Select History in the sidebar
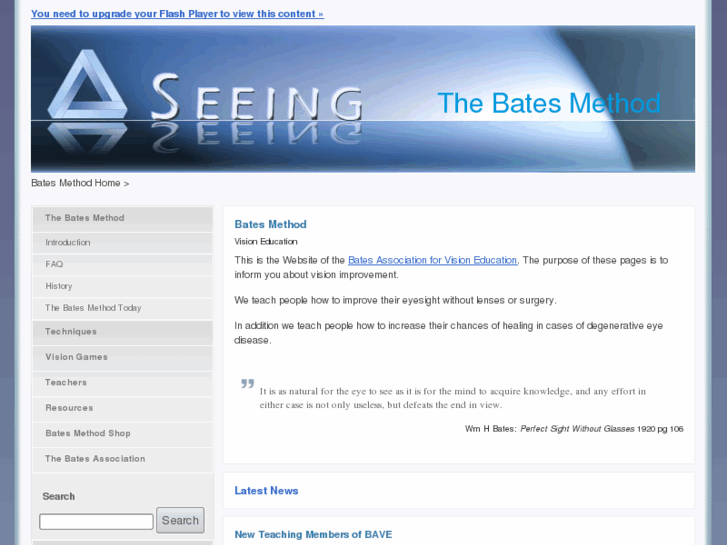This screenshot has height=545, width=727. (122, 286)
